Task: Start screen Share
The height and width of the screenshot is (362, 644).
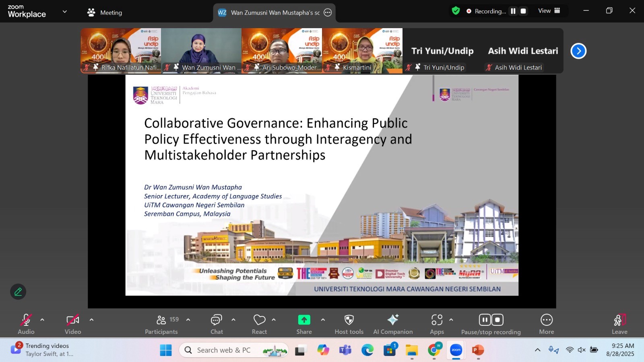Action: tap(304, 321)
